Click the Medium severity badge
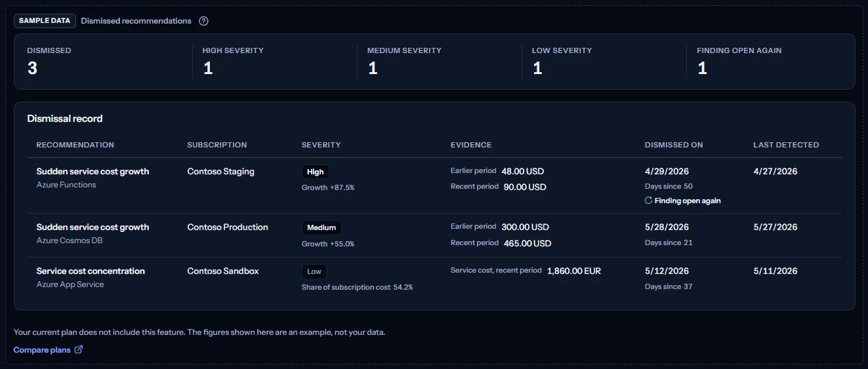The image size is (868, 369). [321, 227]
